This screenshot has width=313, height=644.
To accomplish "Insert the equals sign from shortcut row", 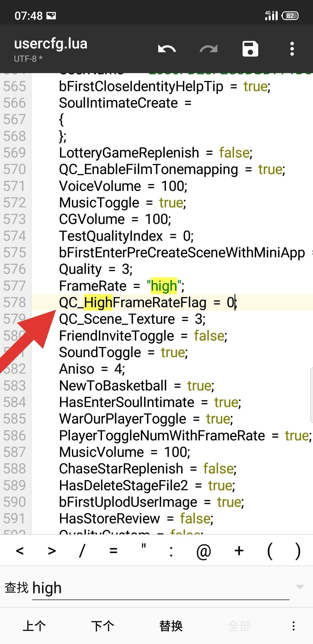I will click(114, 551).
